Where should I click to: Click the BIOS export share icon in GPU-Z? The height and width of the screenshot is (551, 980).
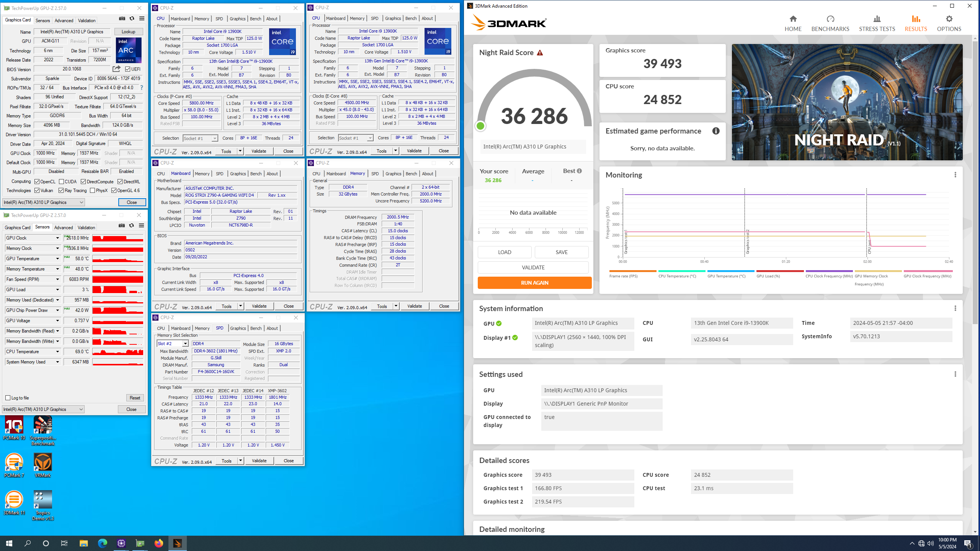point(116,69)
